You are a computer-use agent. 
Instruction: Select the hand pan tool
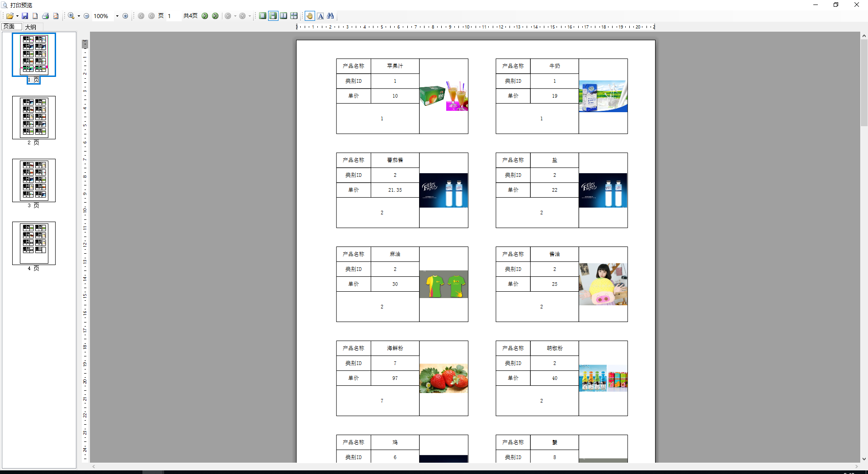(x=310, y=16)
